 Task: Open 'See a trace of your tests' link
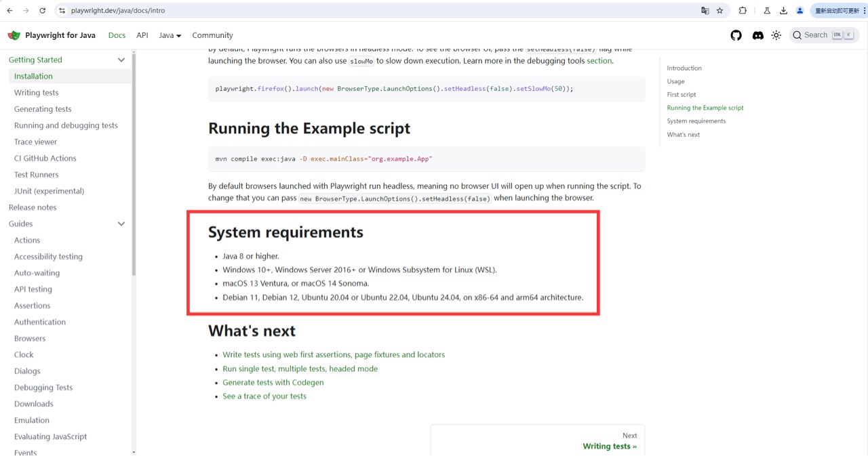click(264, 396)
